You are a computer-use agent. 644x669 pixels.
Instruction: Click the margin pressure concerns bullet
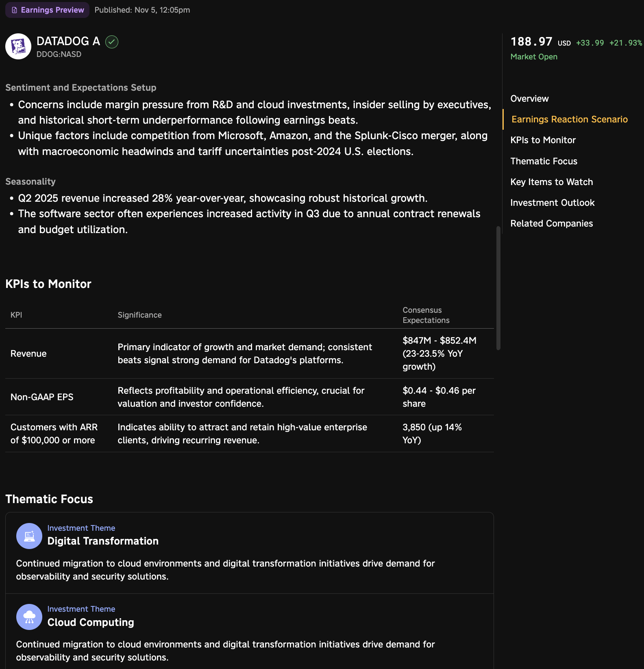tap(255, 112)
